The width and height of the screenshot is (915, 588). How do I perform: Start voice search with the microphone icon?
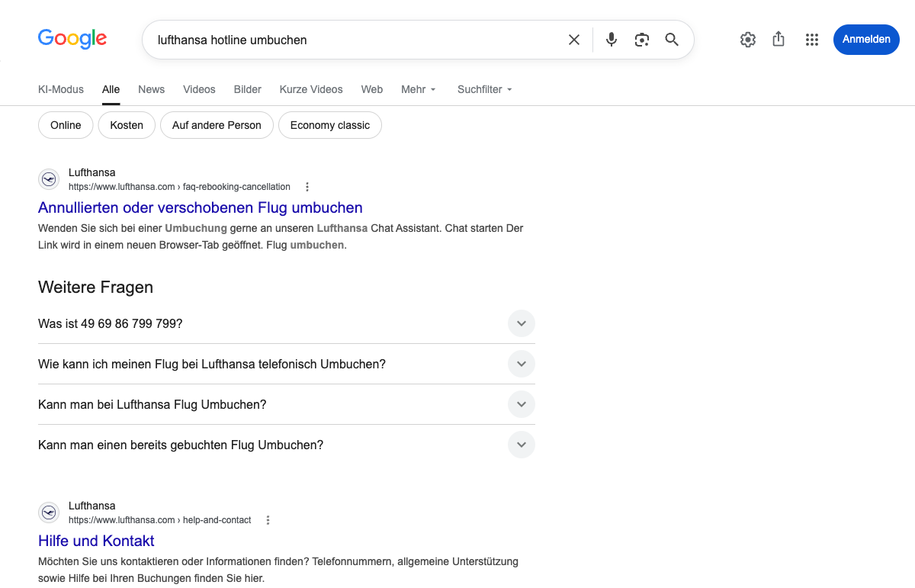[612, 40]
